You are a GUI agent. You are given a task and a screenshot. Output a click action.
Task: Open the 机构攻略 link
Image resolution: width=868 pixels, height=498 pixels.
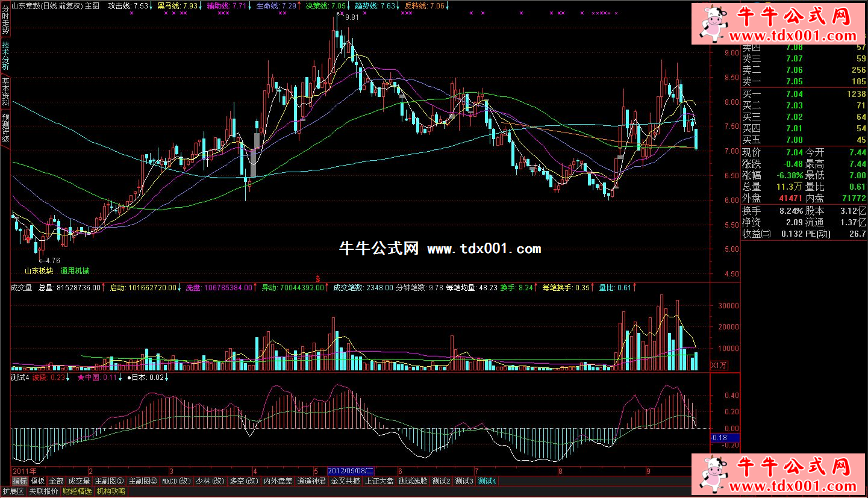click(111, 491)
